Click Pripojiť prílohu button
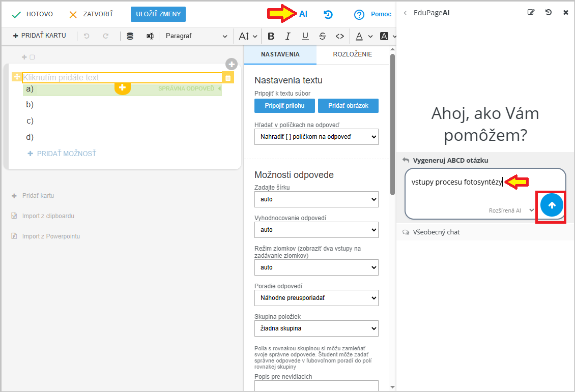The height and width of the screenshot is (392, 575). click(x=284, y=106)
